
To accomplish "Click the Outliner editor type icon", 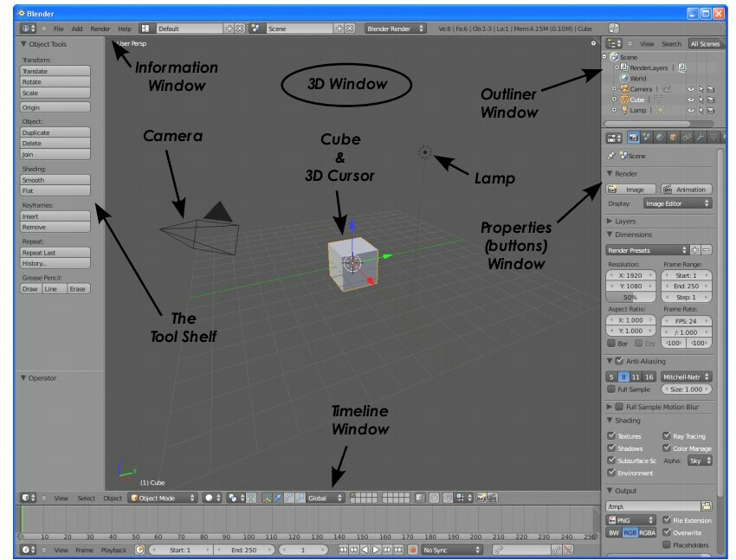I will click(x=614, y=43).
